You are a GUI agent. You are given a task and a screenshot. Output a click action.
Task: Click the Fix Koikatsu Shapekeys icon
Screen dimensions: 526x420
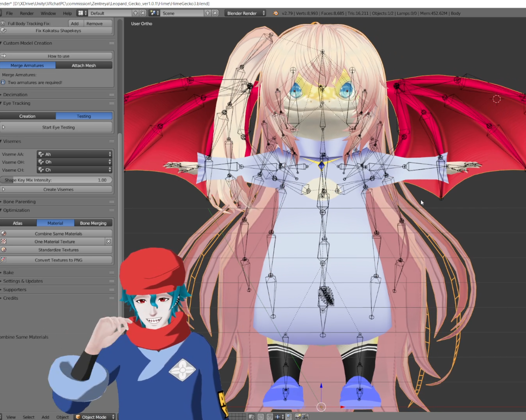(4, 30)
